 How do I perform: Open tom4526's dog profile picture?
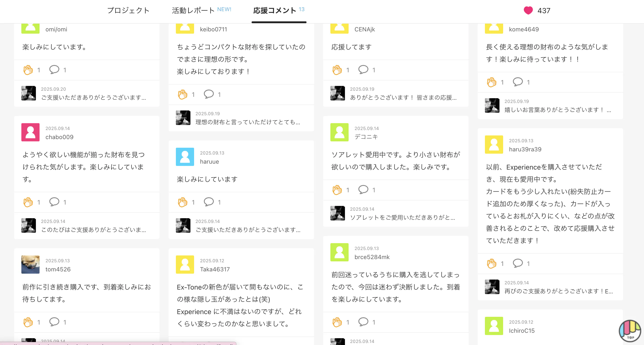(30, 265)
